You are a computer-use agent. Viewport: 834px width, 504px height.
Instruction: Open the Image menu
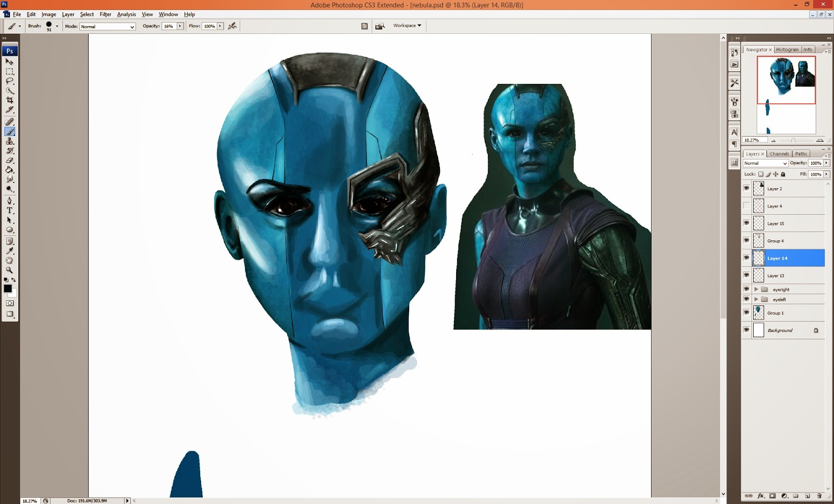point(48,15)
